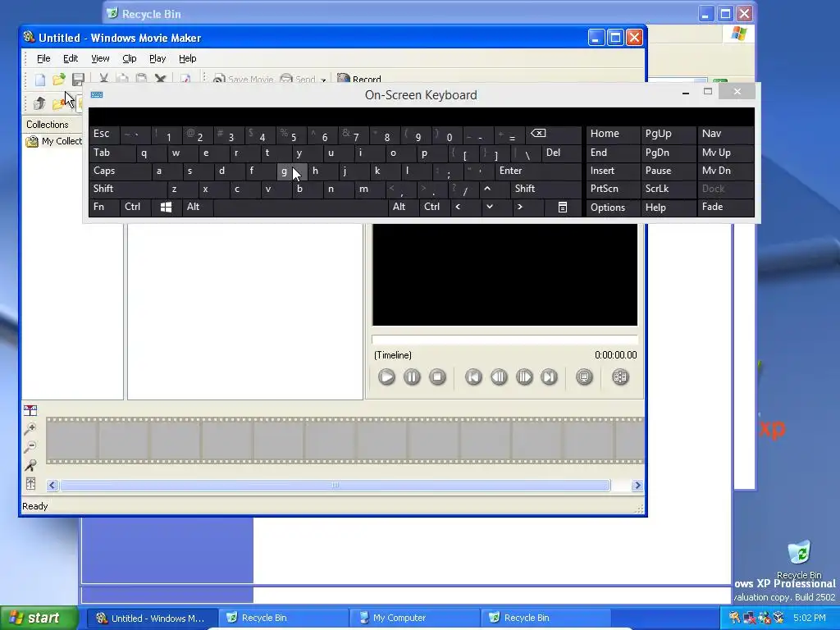This screenshot has width=840, height=630.
Task: Click the taskbar clock showing 5:02 PM
Action: tap(810, 619)
